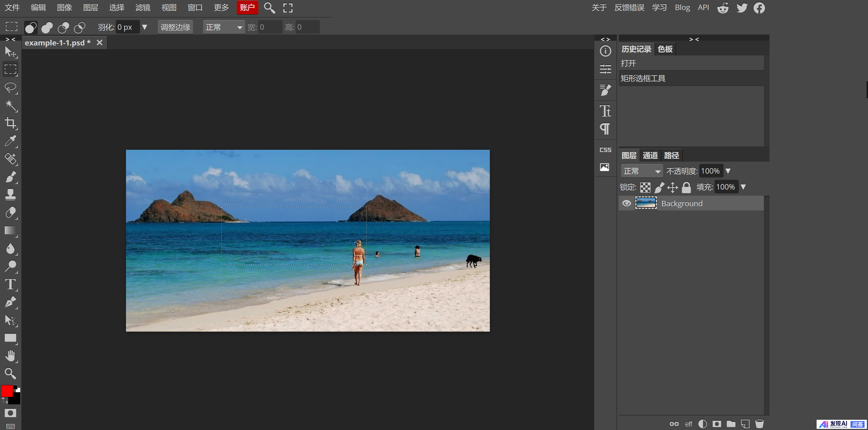Image resolution: width=868 pixels, height=430 pixels.
Task: Switch to the 通道 tab
Action: [x=650, y=155]
